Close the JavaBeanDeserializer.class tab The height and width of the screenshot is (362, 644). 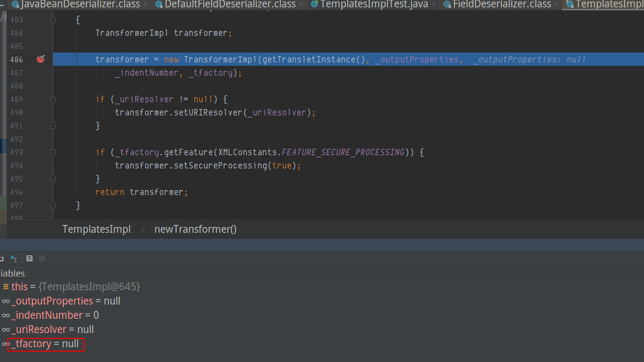coord(145,4)
